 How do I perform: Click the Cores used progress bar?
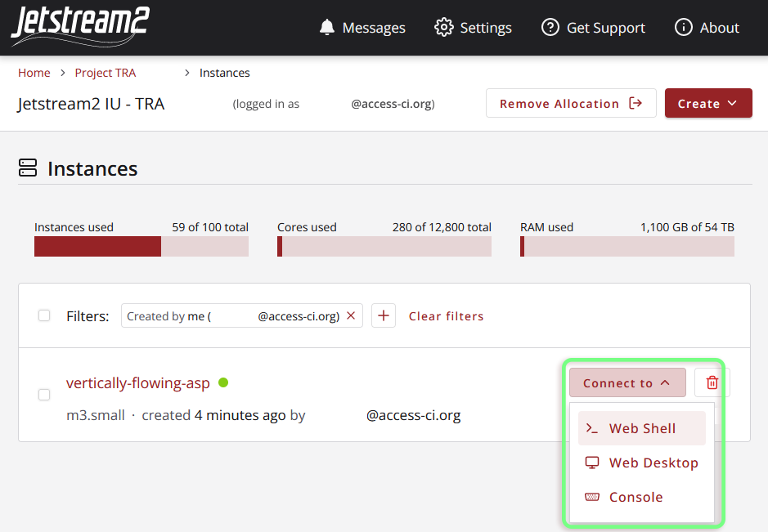(384, 246)
